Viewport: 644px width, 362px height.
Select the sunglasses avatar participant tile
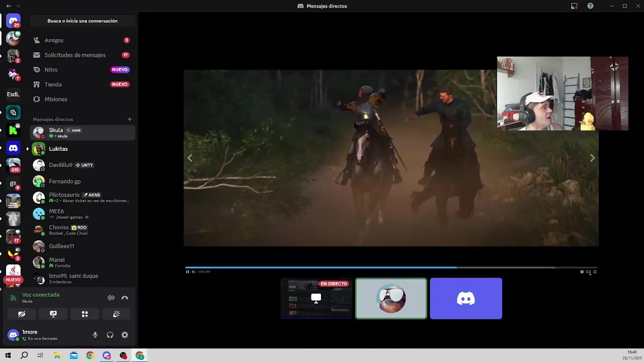tap(391, 298)
